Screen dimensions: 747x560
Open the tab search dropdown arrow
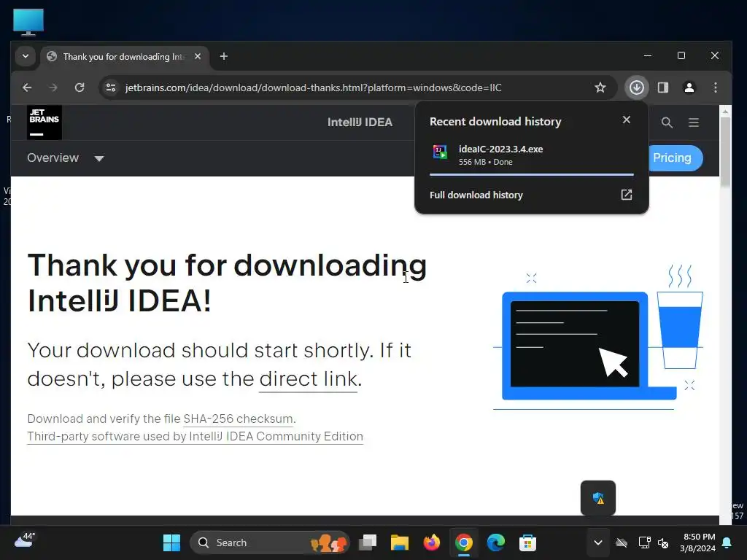[26, 56]
